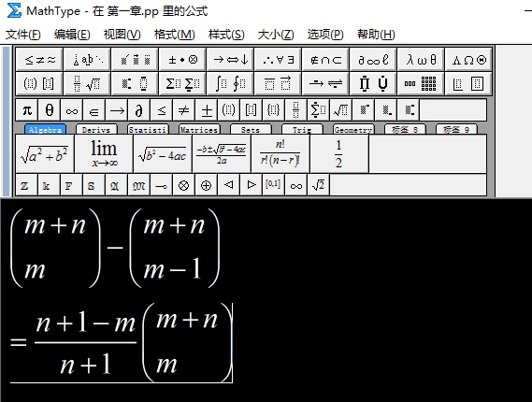Open the 视图(V) menu
The height and width of the screenshot is (402, 532).
[122, 35]
